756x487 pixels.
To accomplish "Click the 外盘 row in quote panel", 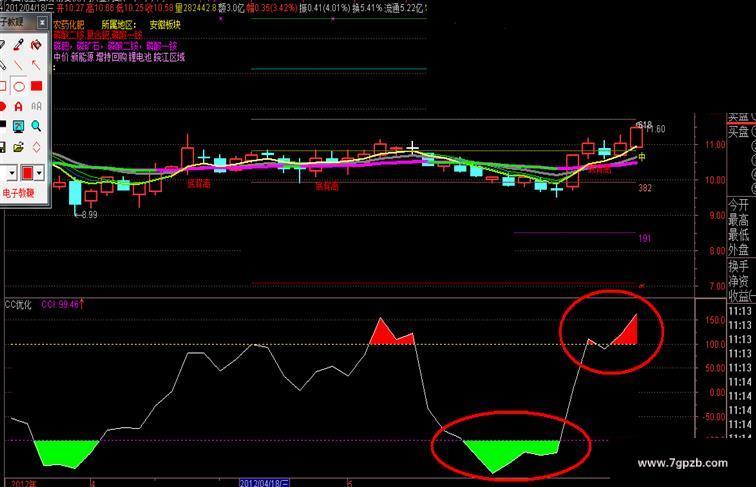I will [x=739, y=250].
